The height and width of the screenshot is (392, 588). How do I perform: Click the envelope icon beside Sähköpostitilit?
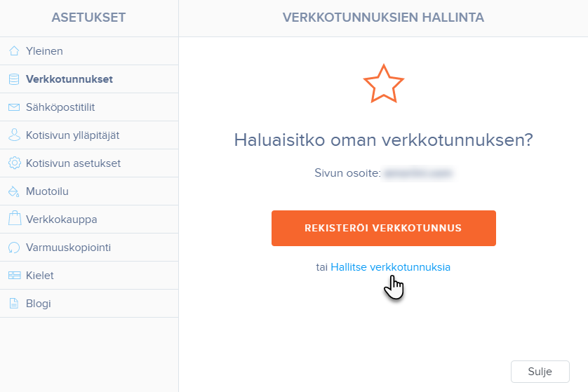tap(14, 107)
